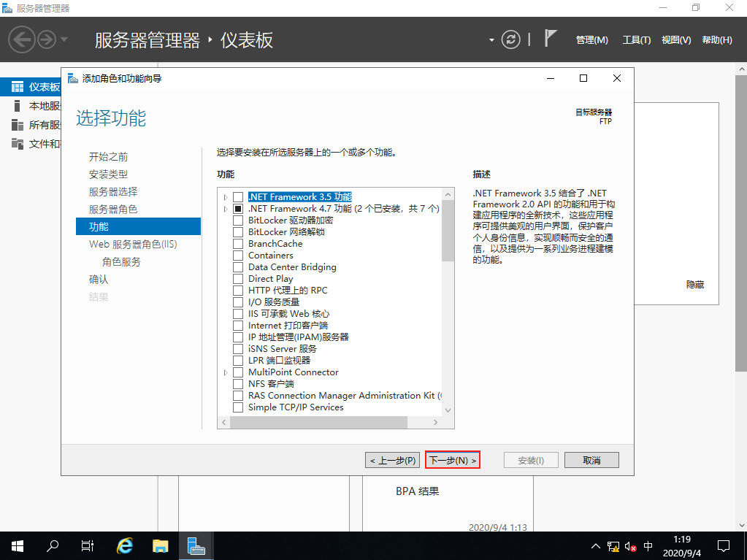The image size is (747, 560).
Task: Check the Containers feature
Action: pos(238,256)
